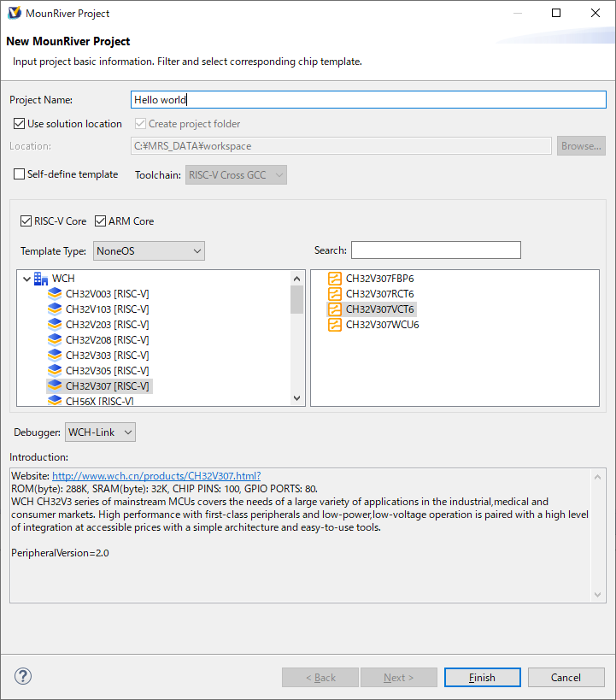
Task: Click chip tree scrollbar down arrow
Action: 296,398
